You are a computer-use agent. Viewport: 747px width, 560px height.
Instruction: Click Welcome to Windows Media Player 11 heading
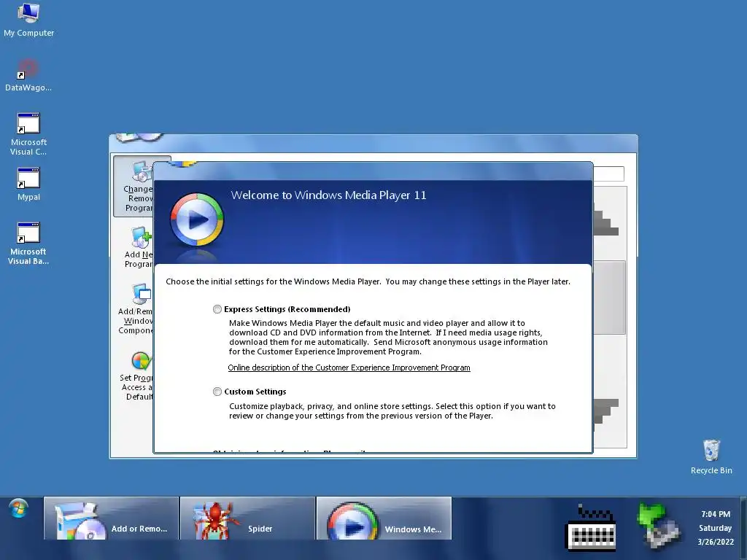click(329, 195)
